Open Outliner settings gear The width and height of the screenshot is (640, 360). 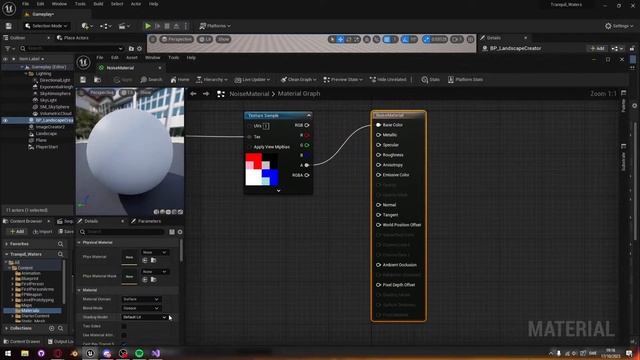[x=140, y=49]
